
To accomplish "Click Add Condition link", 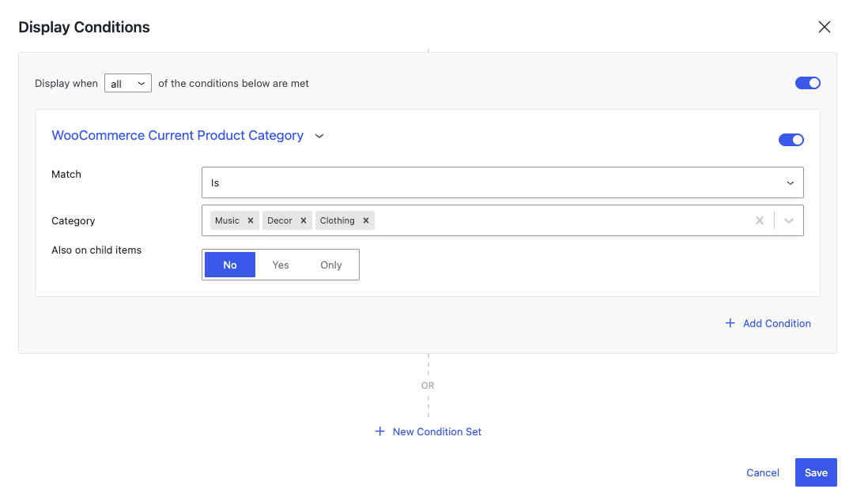I will (768, 324).
